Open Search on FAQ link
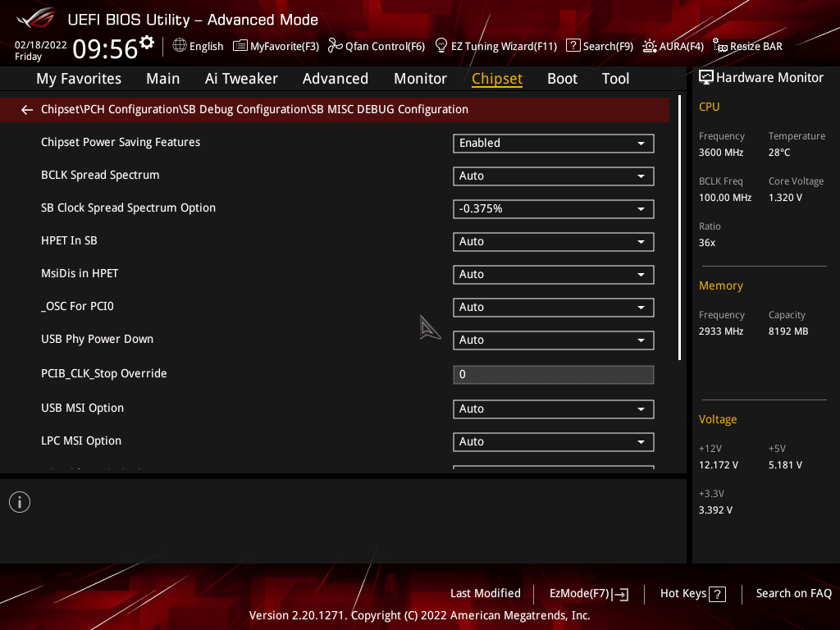This screenshot has height=630, width=840. [x=793, y=594]
